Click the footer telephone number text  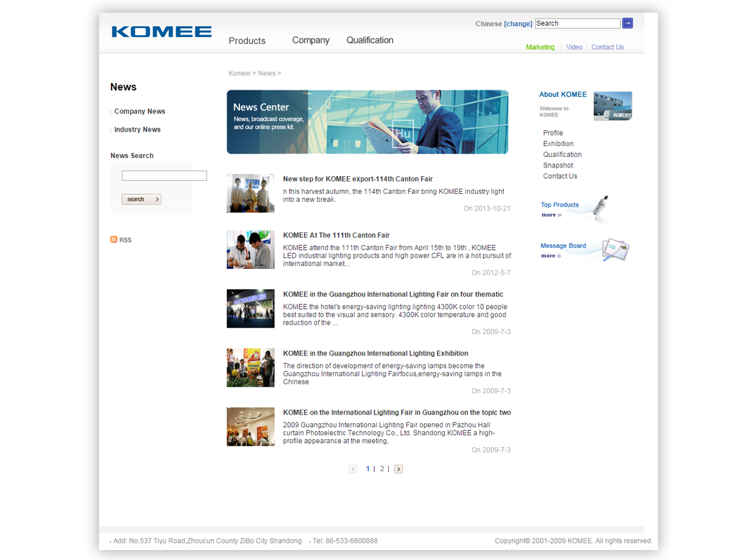coord(345,541)
